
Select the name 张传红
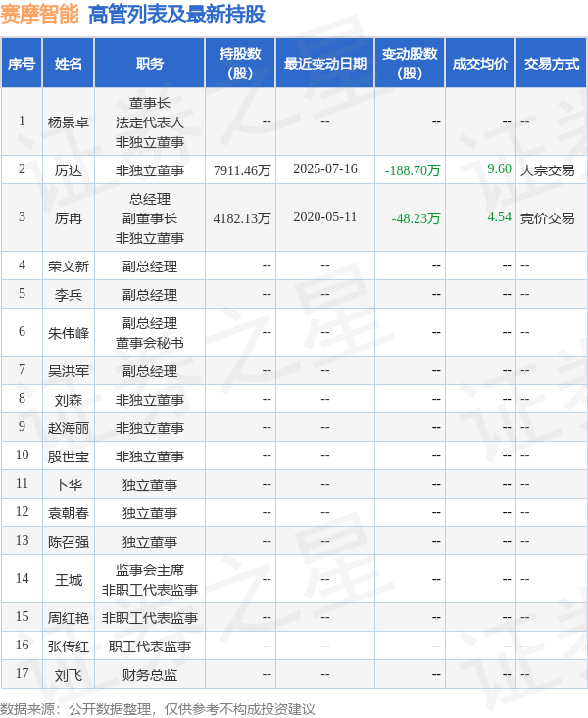point(69,646)
